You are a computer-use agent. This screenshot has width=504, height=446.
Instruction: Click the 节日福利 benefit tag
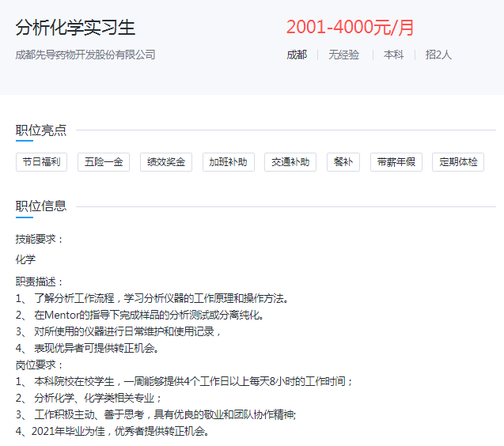coord(42,162)
